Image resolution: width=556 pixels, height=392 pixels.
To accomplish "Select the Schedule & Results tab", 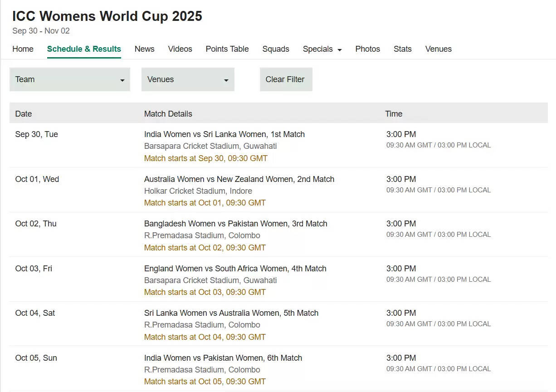I will point(84,49).
